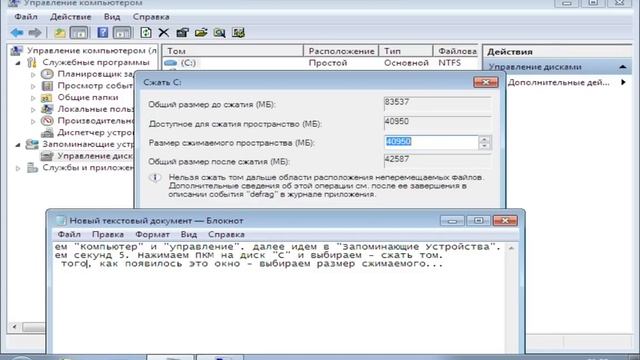Image resolution: width=640 pixels, height=360 pixels.
Task: Click the Расположение column header
Action: pyautogui.click(x=341, y=51)
